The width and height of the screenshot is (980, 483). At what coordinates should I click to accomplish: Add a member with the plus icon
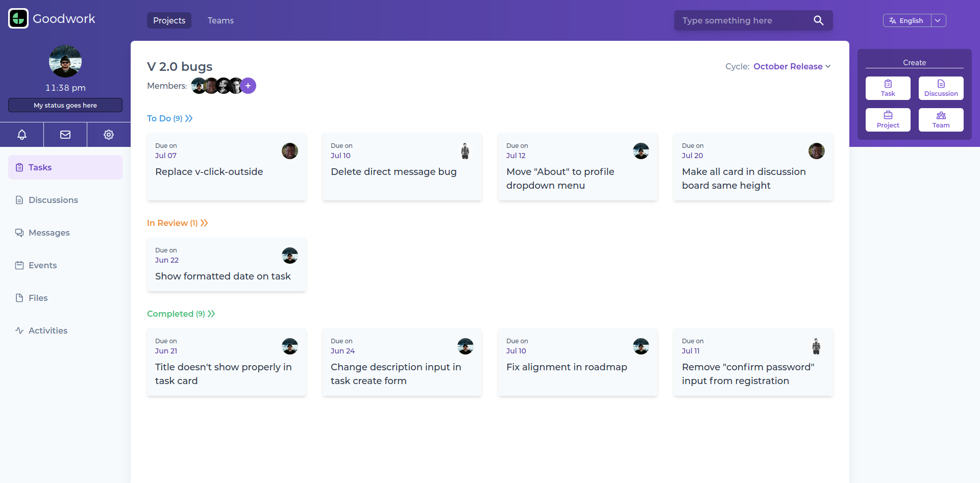248,86
